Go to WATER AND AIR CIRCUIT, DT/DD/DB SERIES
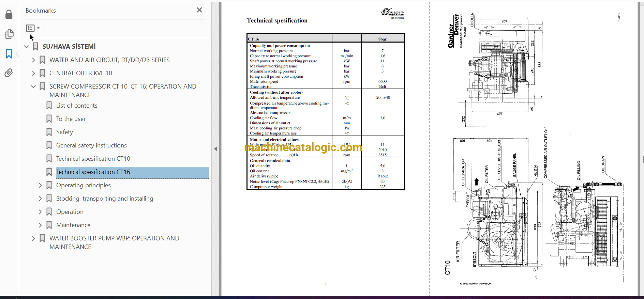 click(109, 60)
